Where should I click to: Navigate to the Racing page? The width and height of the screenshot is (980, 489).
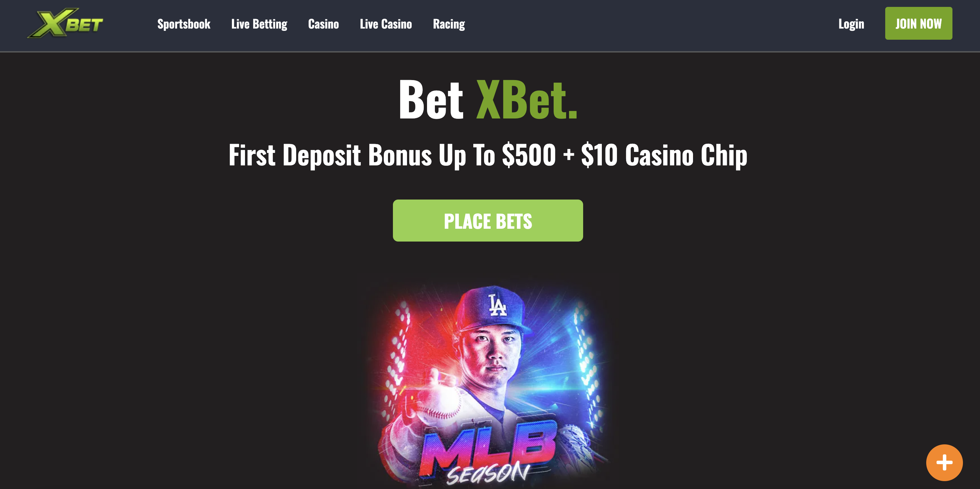coord(449,24)
